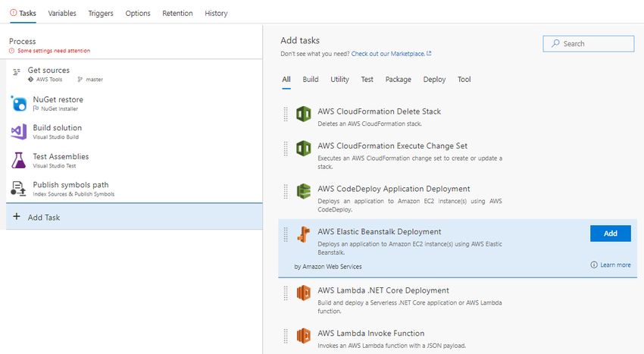Screen dimensions: 644x354
Task: View the History tab
Action: [216, 13]
